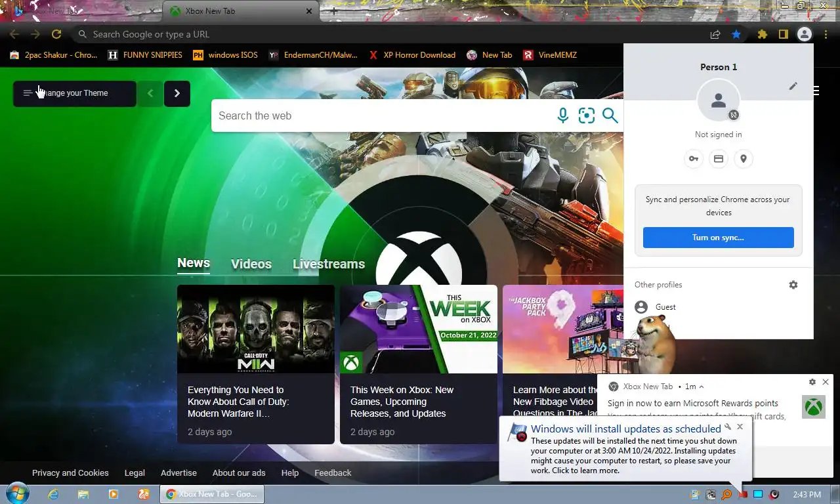The width and height of the screenshot is (840, 504).
Task: Open the Privacy and Cookies link
Action: [70, 472]
